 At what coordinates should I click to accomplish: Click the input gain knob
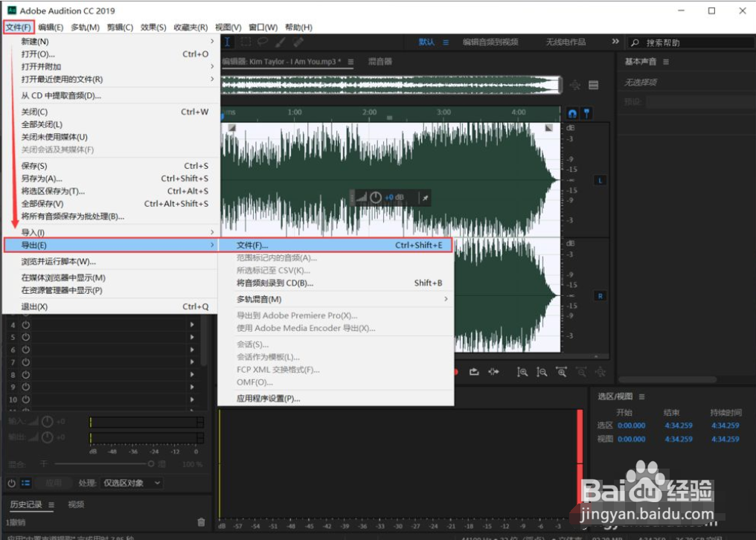[x=48, y=422]
